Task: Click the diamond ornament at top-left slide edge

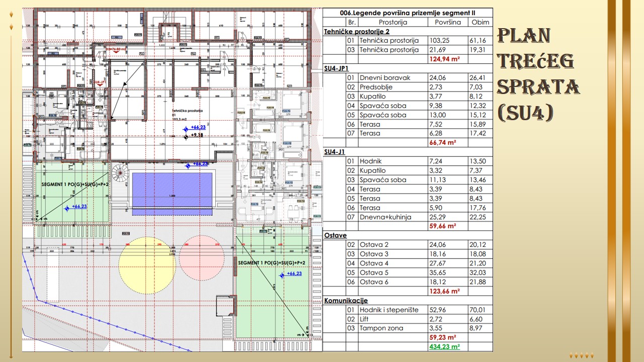Action: point(12,15)
